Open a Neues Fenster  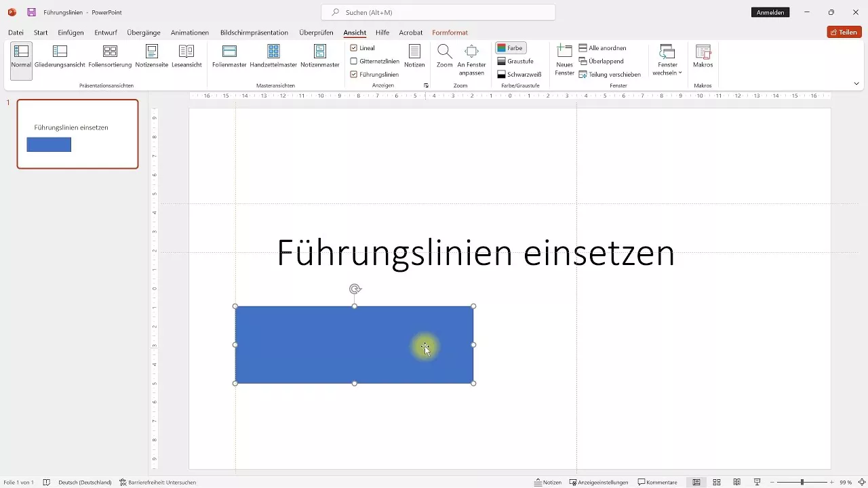[564, 60]
